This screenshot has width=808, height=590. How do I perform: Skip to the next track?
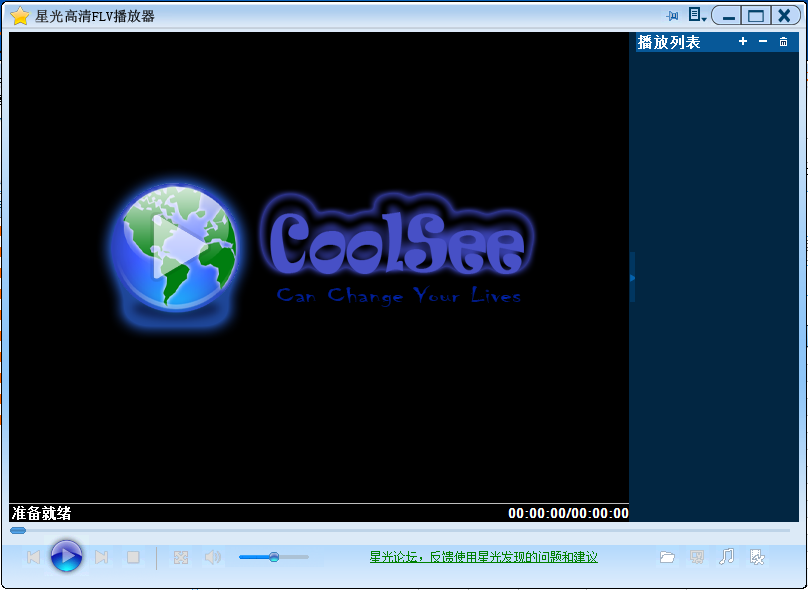pyautogui.click(x=102, y=557)
